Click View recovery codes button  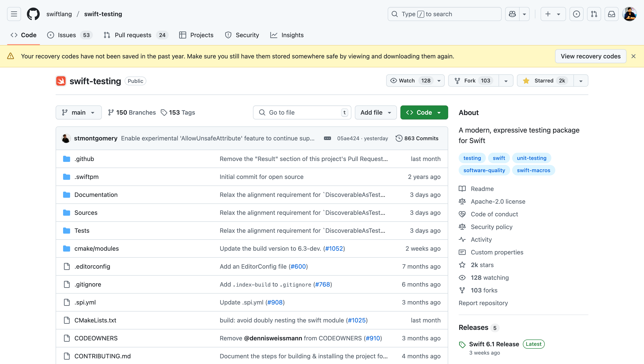(590, 56)
